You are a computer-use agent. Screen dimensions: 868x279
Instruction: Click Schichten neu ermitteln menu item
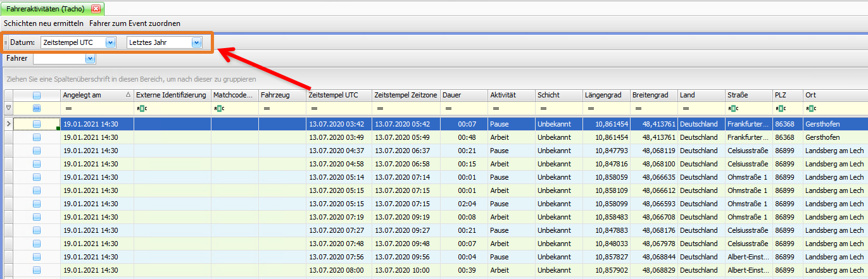43,23
